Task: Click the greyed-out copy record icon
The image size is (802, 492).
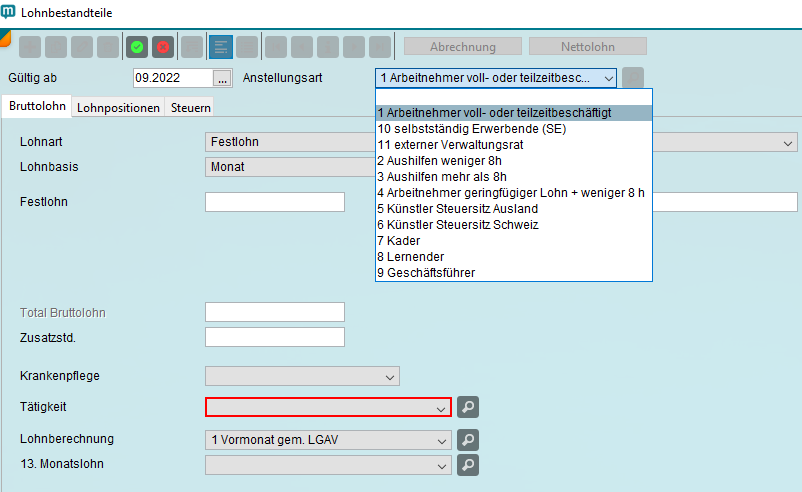Action: (x=56, y=47)
